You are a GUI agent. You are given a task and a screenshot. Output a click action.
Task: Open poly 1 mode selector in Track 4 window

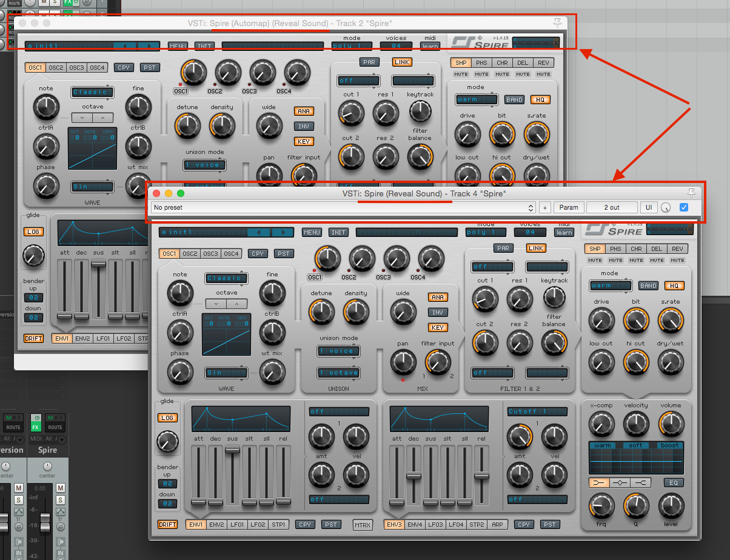(x=486, y=232)
